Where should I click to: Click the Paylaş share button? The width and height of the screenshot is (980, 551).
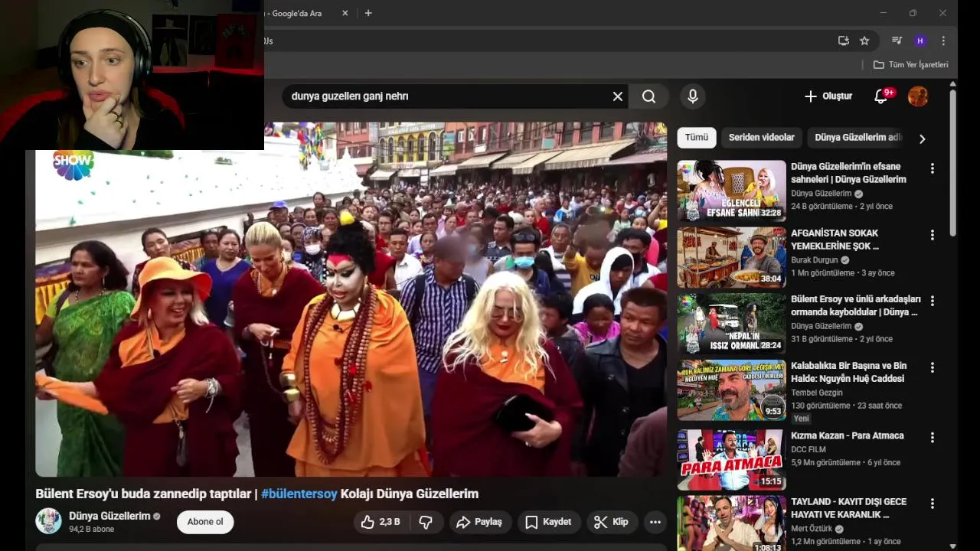pyautogui.click(x=479, y=522)
